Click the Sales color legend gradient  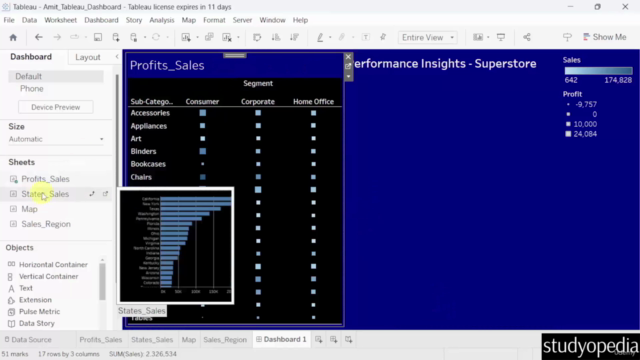pyautogui.click(x=598, y=71)
